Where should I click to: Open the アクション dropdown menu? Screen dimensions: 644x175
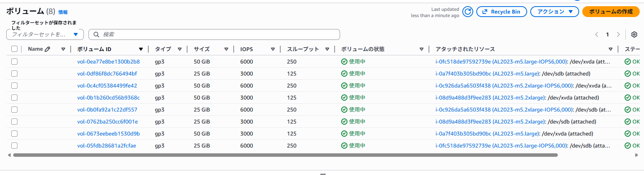pyautogui.click(x=555, y=12)
